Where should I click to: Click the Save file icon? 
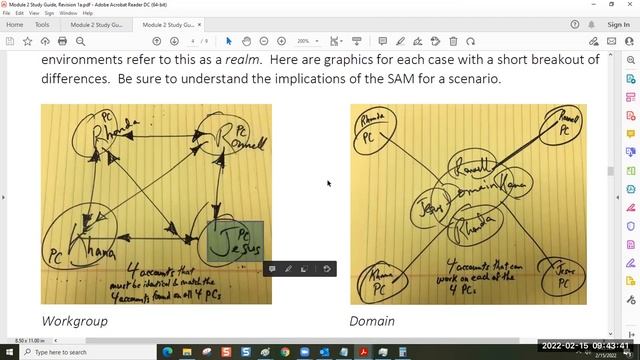tap(10, 41)
